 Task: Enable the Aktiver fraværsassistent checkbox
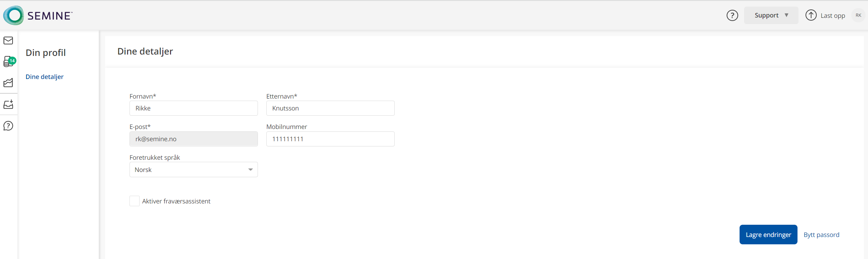[134, 201]
